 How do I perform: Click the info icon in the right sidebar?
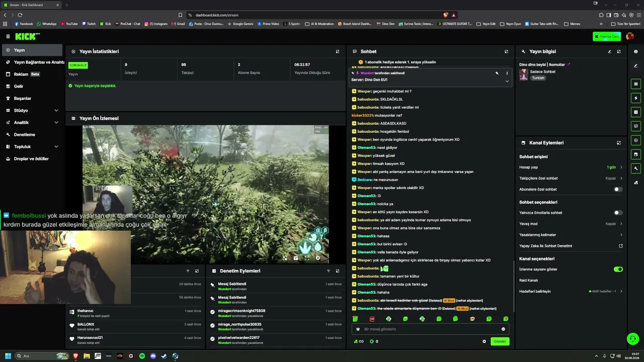click(x=636, y=51)
